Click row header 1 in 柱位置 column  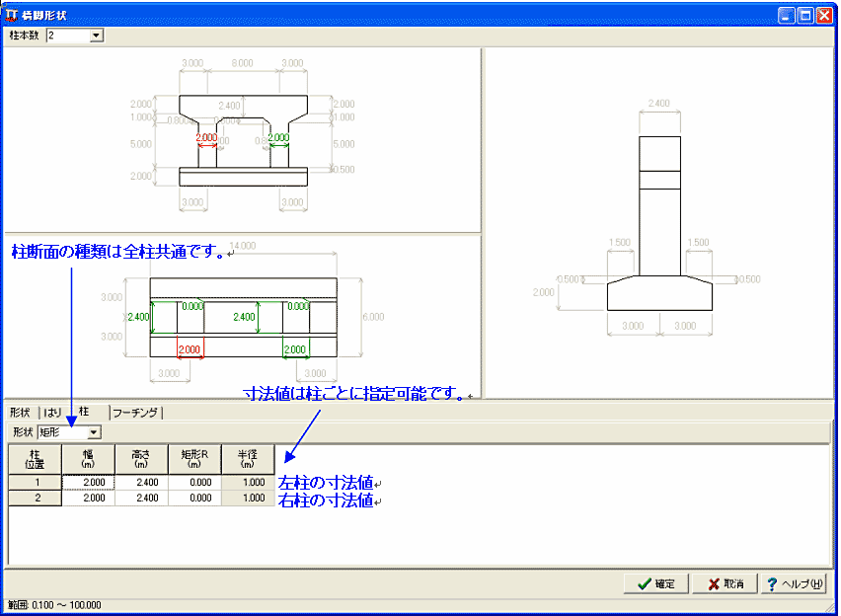[36, 483]
